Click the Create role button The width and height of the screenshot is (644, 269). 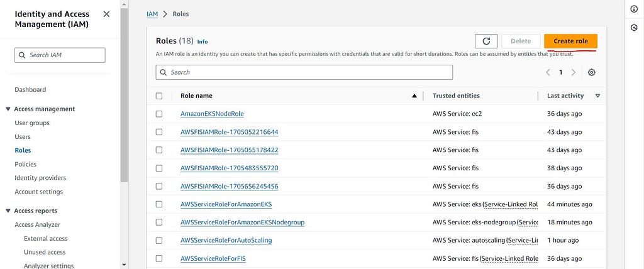click(x=570, y=41)
